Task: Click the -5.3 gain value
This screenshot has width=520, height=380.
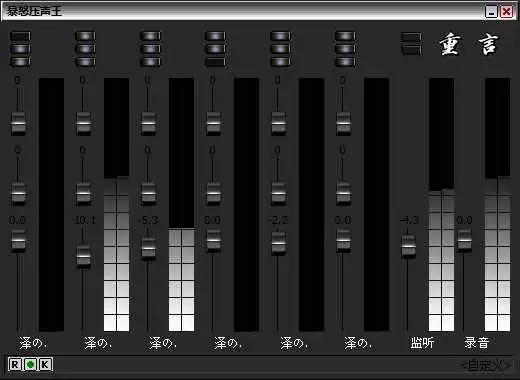Action: [148, 220]
